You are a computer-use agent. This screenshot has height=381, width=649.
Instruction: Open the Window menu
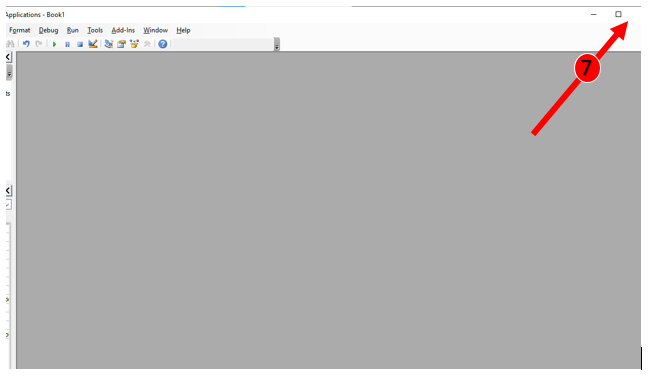click(155, 30)
